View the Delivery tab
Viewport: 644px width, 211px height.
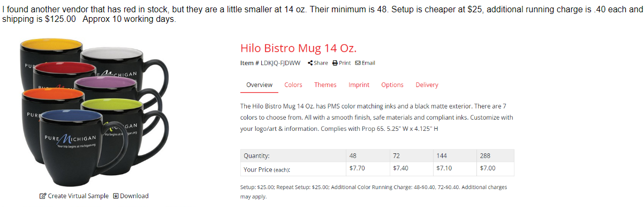[x=427, y=85]
